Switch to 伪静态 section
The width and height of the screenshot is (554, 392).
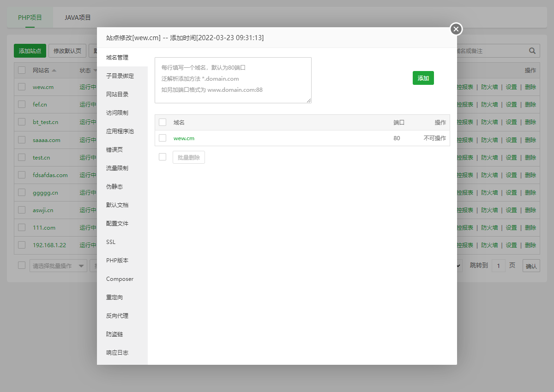(114, 187)
